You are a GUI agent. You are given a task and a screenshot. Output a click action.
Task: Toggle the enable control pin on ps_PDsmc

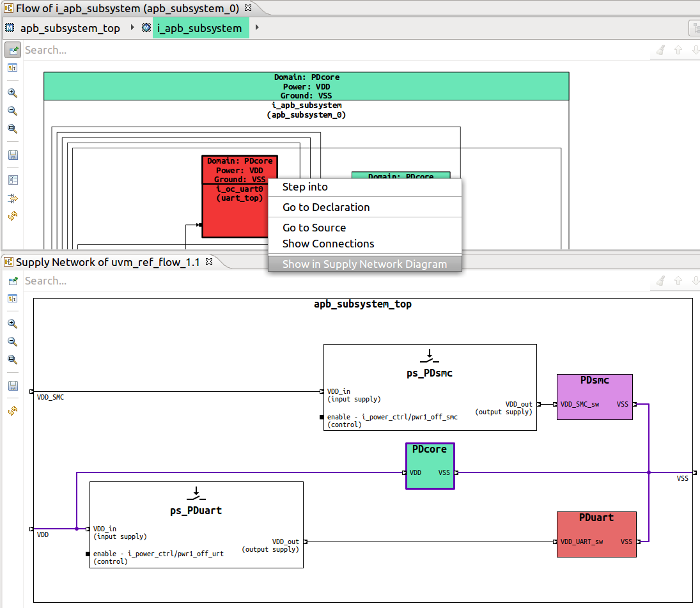point(321,417)
